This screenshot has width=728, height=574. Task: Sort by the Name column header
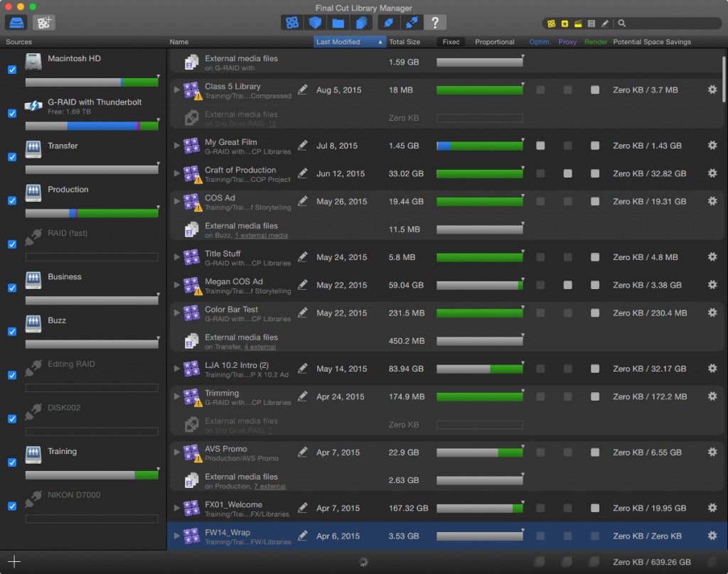[178, 42]
